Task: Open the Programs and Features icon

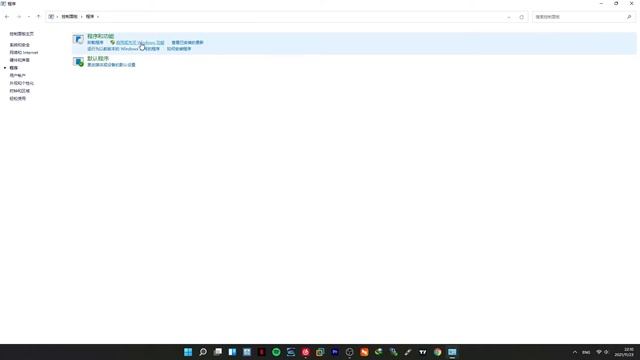Action: (78, 39)
